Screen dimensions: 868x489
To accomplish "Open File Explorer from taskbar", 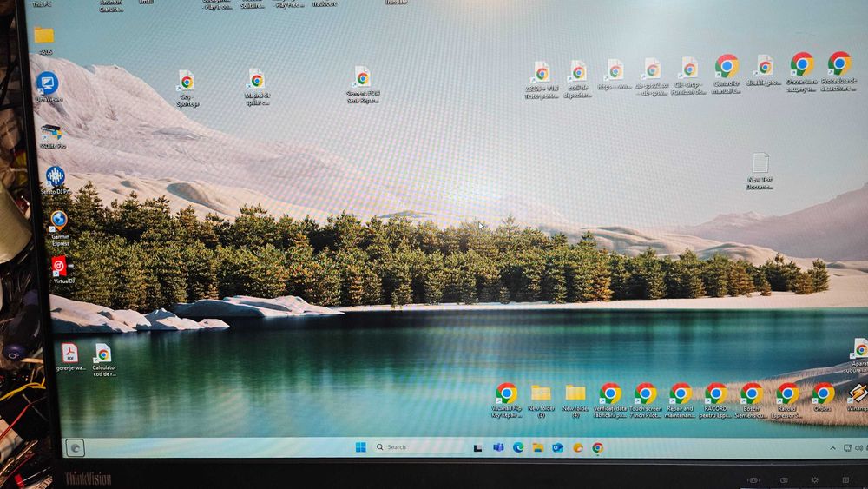I will click(538, 447).
